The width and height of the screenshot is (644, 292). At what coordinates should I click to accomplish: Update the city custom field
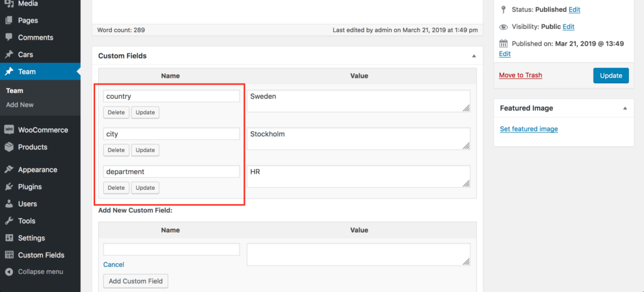pyautogui.click(x=145, y=150)
